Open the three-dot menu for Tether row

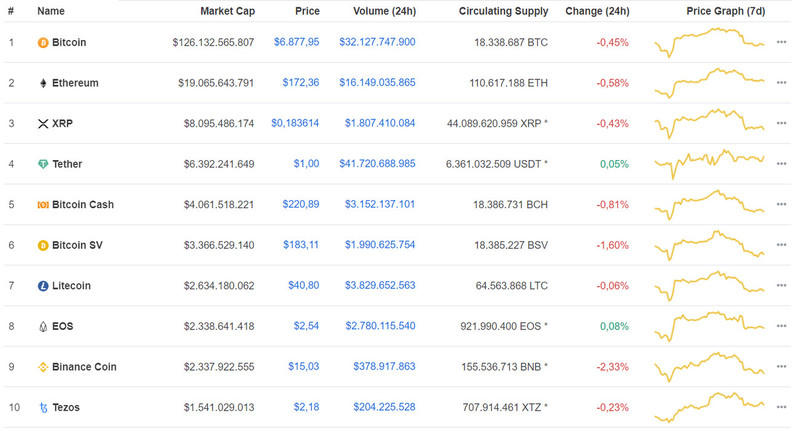(x=781, y=164)
